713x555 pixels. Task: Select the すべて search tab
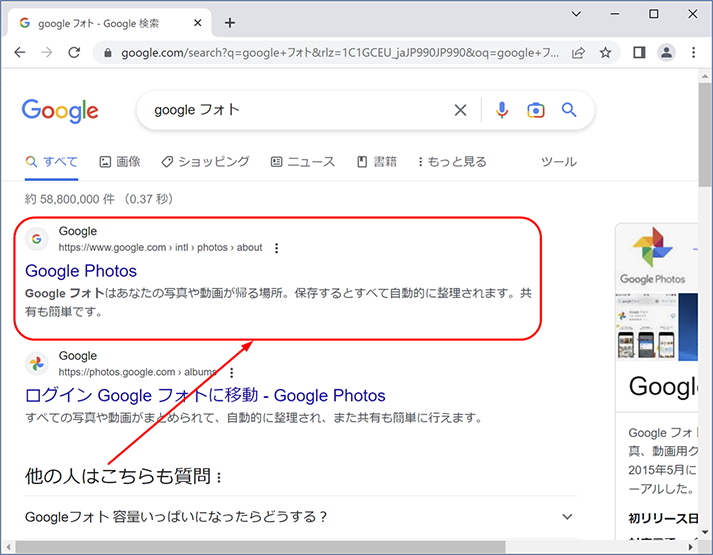click(x=51, y=162)
